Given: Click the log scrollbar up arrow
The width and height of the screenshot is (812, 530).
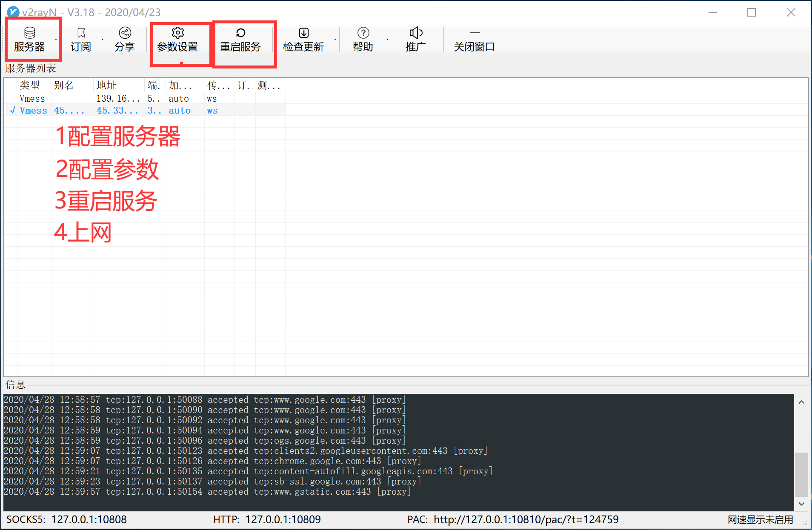Looking at the screenshot, I should point(801,402).
